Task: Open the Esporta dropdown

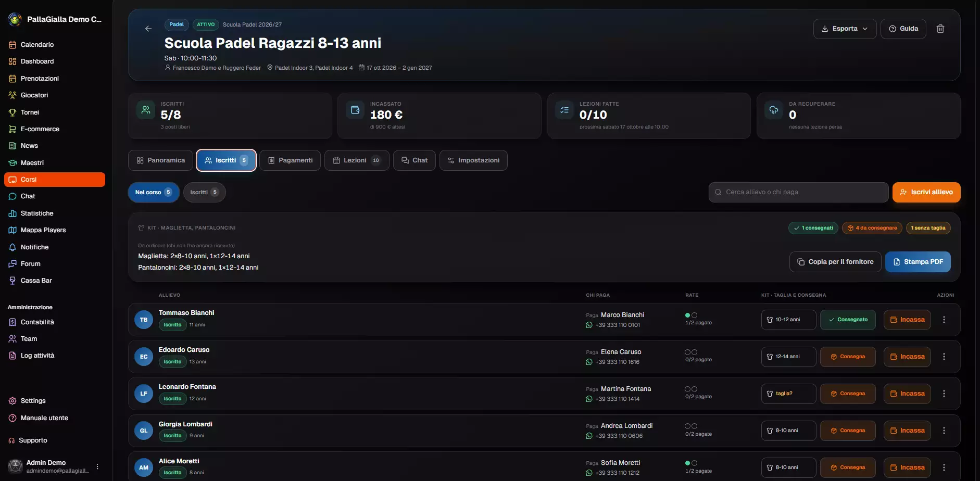Action: tap(845, 29)
